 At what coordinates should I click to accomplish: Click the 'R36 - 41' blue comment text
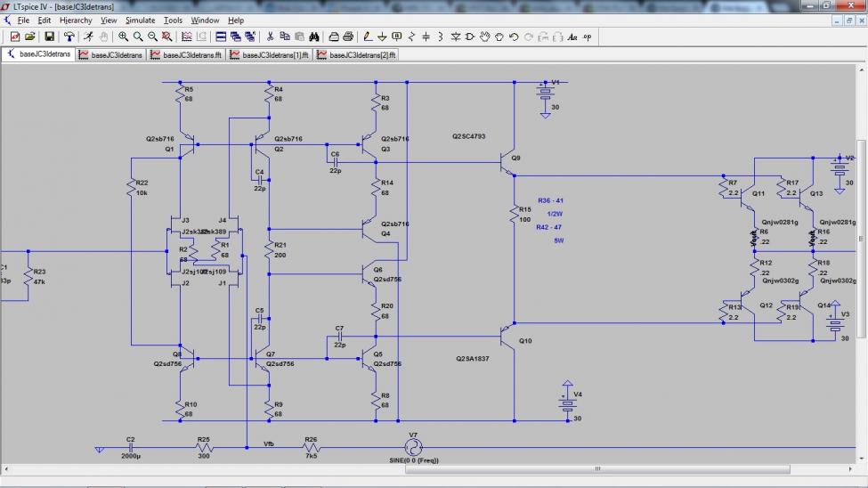(550, 200)
